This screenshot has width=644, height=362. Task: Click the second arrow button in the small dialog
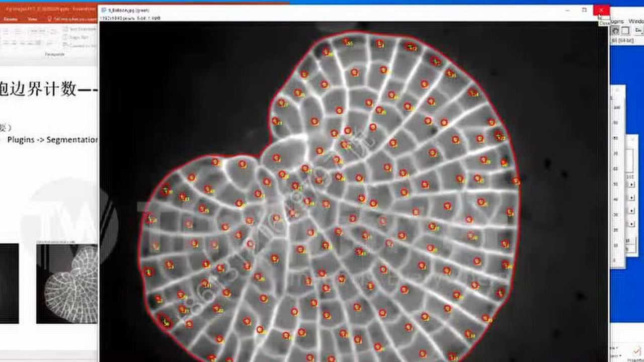tap(631, 198)
